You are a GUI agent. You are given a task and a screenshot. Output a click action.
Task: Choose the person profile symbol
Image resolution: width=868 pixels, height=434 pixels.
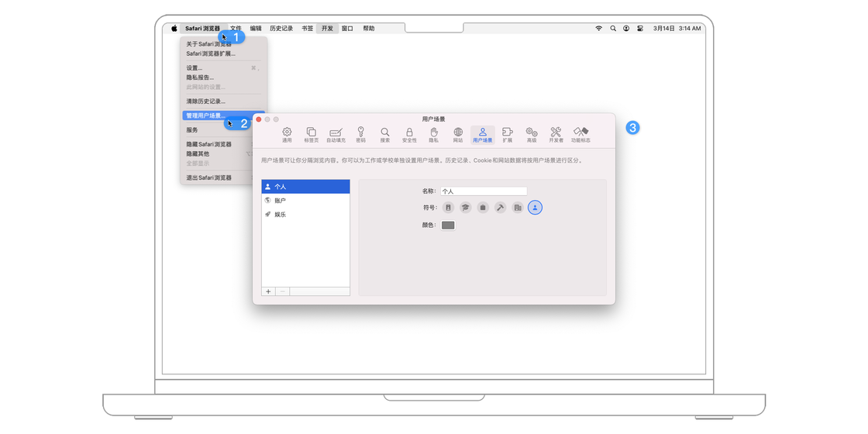[535, 208]
